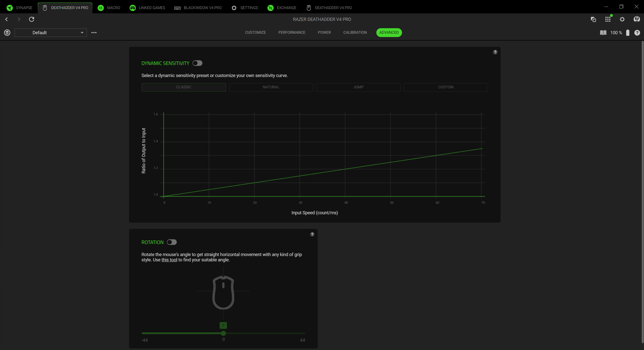
Task: Enable the Dynamic Sensitivity toggle
Action: point(197,63)
